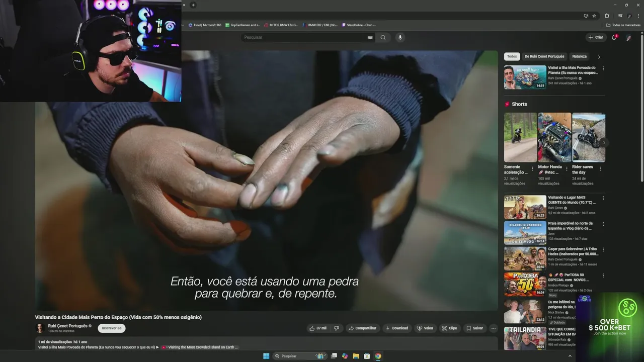The width and height of the screenshot is (644, 362).
Task: Click the 'Valeu' thanks button
Action: [425, 328]
